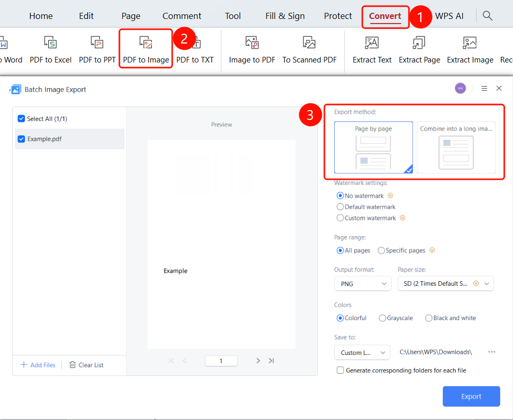Expand the Custom Location save dropdown

[362, 352]
